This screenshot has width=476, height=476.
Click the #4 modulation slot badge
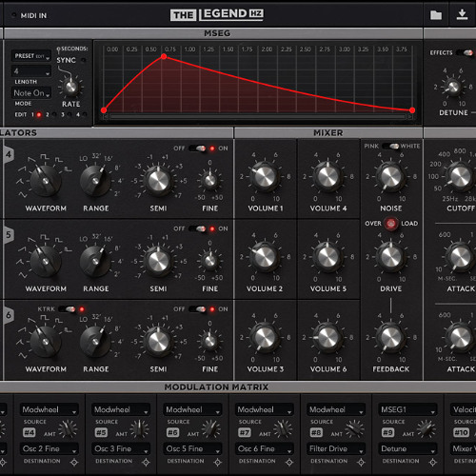tap(30, 432)
